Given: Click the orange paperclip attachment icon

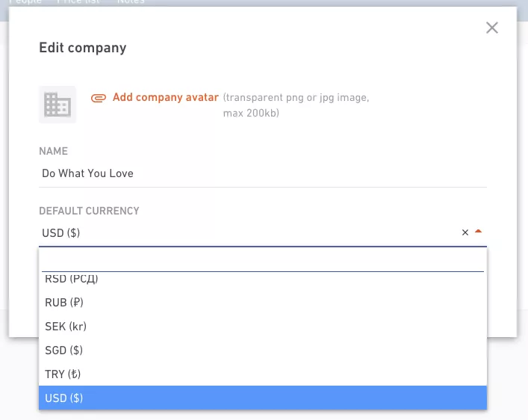Looking at the screenshot, I should [x=99, y=98].
